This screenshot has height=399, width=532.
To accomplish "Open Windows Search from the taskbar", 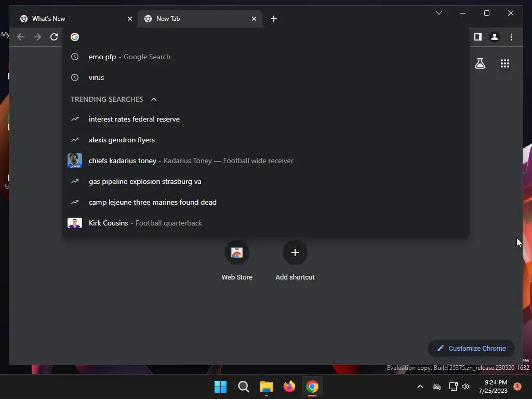I will tap(243, 387).
